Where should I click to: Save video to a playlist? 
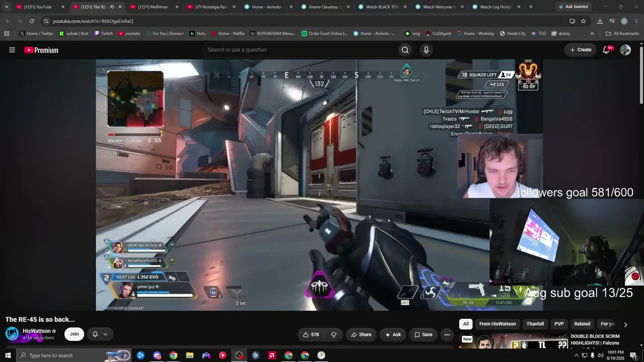click(423, 334)
